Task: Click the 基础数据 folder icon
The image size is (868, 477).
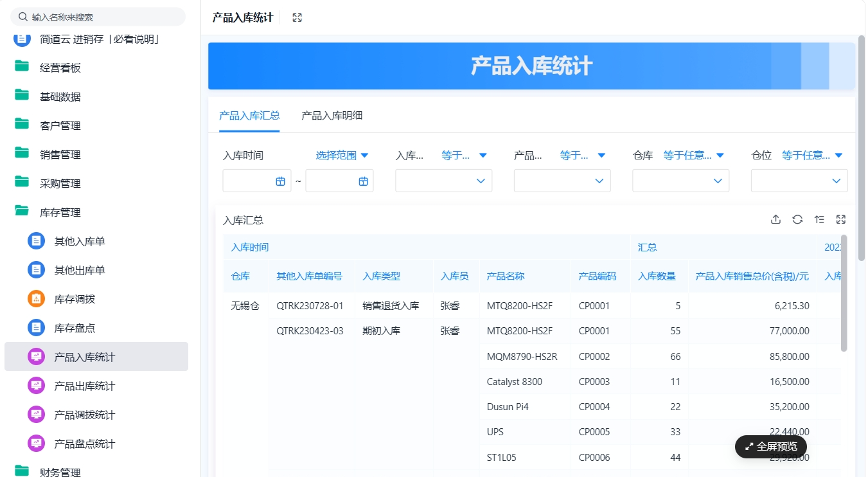Action: 22,94
